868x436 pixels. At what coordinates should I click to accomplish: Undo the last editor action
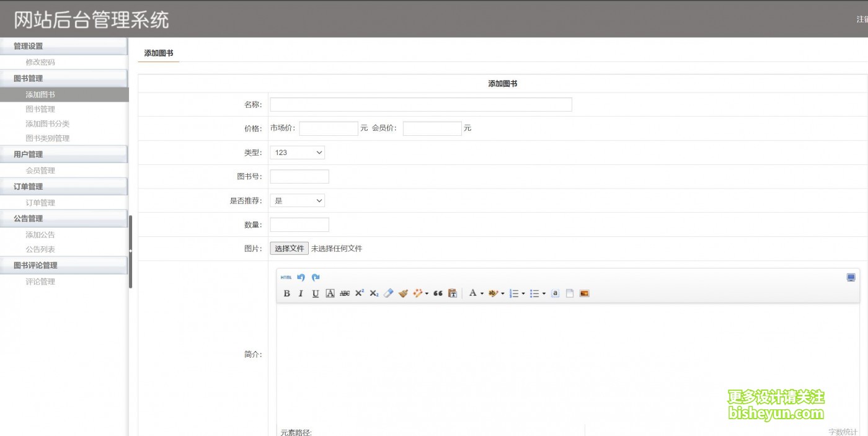coord(301,277)
